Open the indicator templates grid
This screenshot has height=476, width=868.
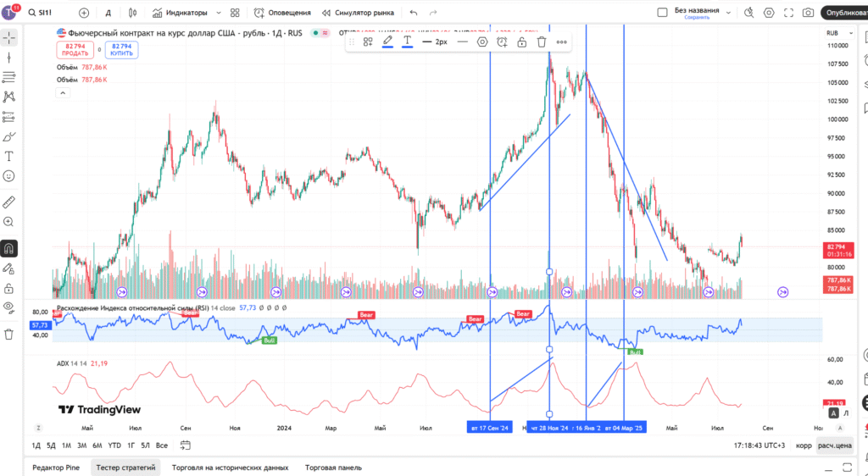[236, 12]
